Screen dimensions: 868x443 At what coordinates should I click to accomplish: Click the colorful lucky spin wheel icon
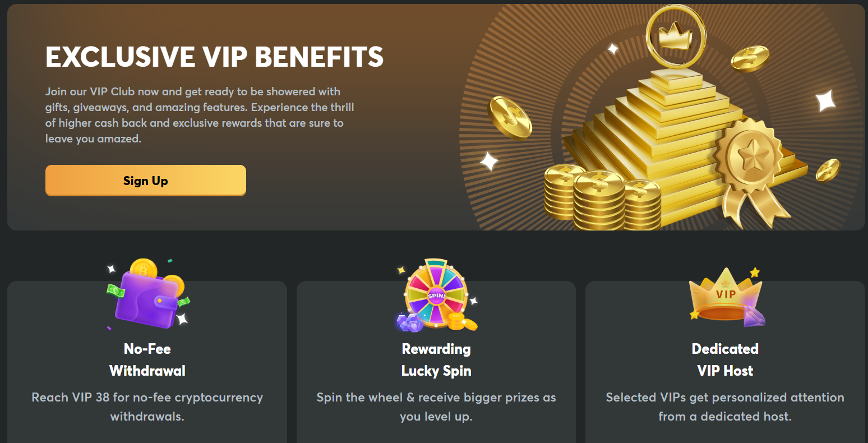436,293
